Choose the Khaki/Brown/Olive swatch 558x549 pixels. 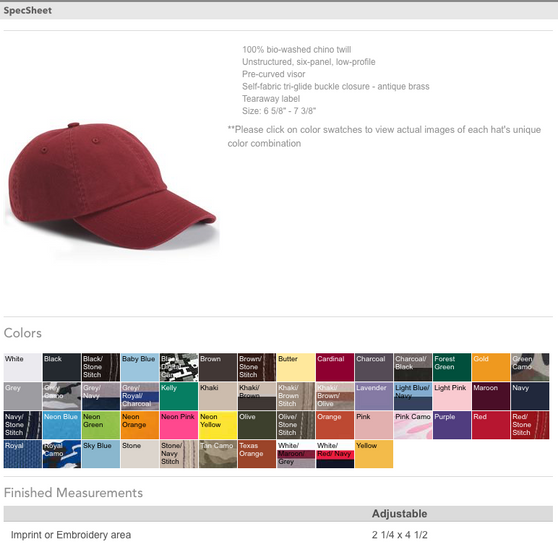[x=335, y=396]
